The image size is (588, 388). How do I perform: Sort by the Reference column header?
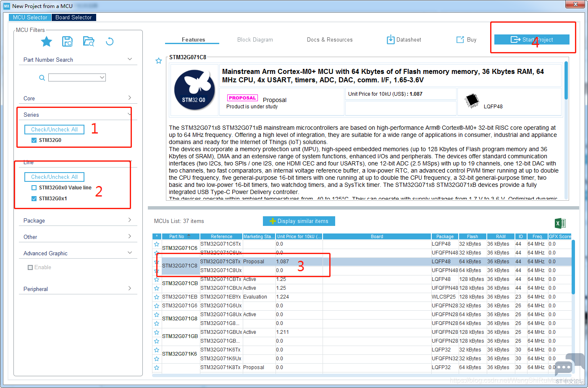coord(221,236)
